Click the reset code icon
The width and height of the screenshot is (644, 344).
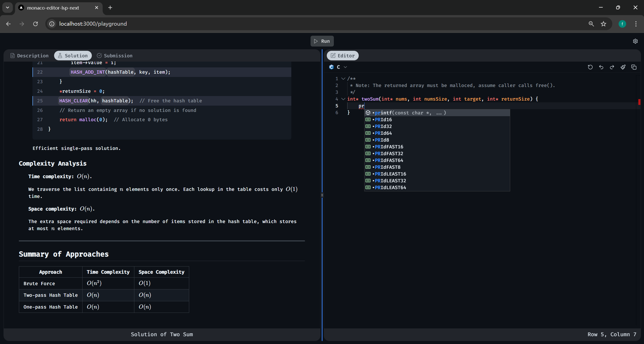click(590, 67)
